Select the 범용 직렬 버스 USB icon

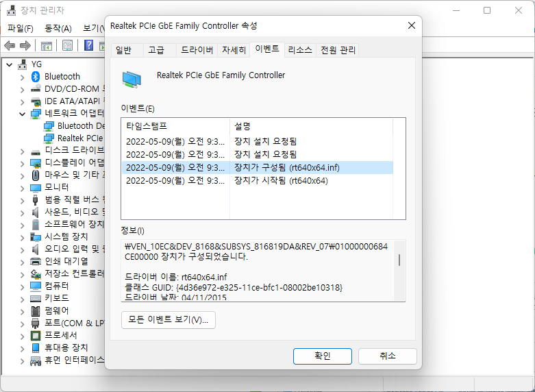click(36, 199)
